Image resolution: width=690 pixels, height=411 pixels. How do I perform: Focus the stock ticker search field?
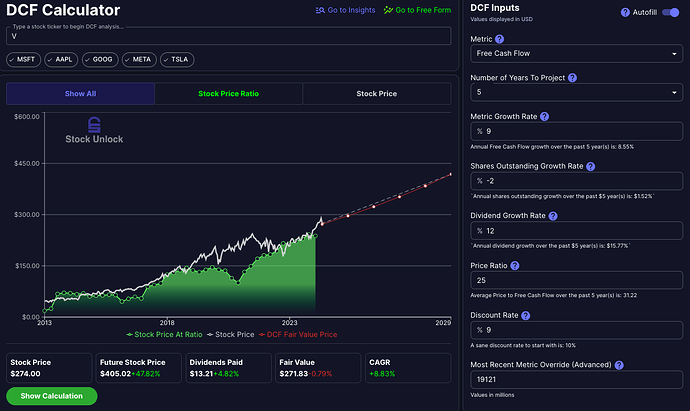[x=228, y=36]
